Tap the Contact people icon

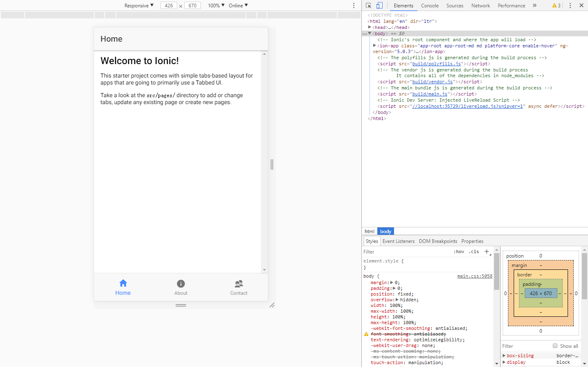pos(239,284)
